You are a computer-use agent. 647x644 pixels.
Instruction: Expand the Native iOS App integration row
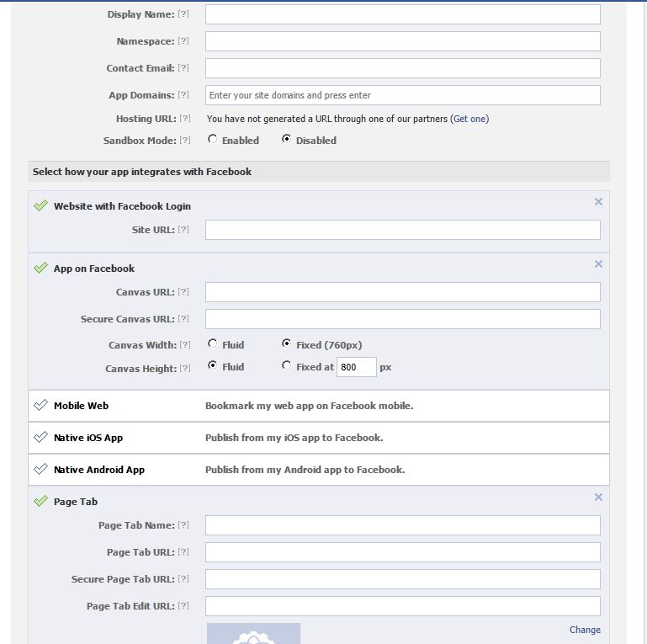click(x=319, y=438)
